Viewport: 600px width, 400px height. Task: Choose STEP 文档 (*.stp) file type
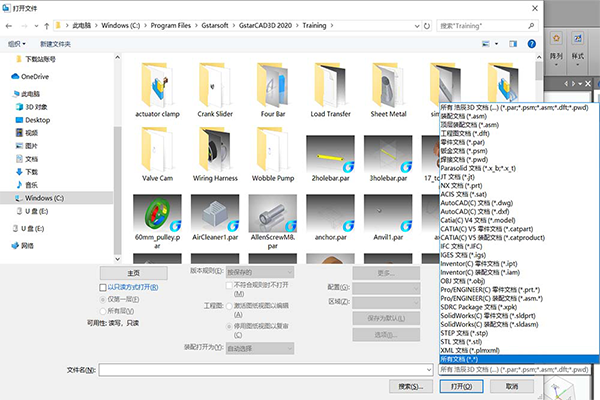(x=519, y=333)
